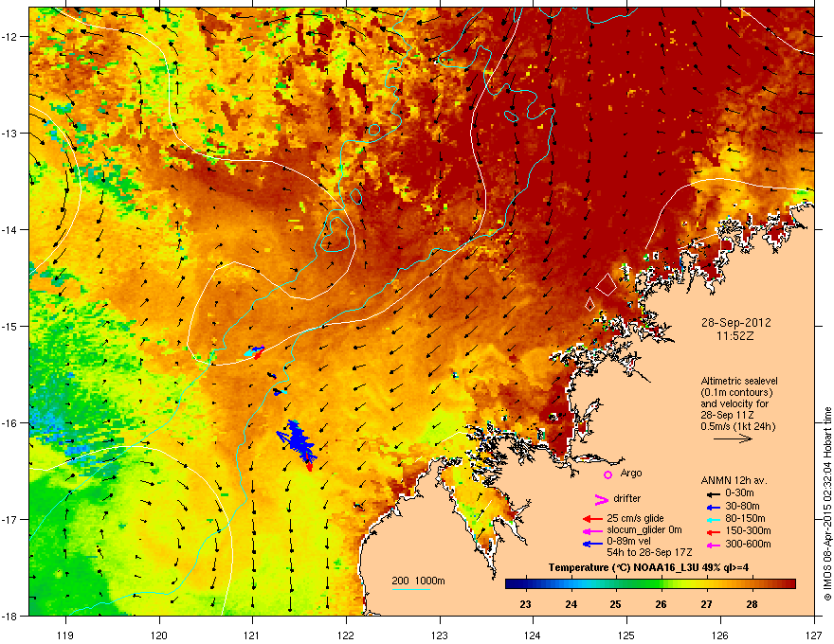Click the cyan 80-150m ANMN arrow symbol
Viewport: 834px width, 644px height.
(714, 519)
